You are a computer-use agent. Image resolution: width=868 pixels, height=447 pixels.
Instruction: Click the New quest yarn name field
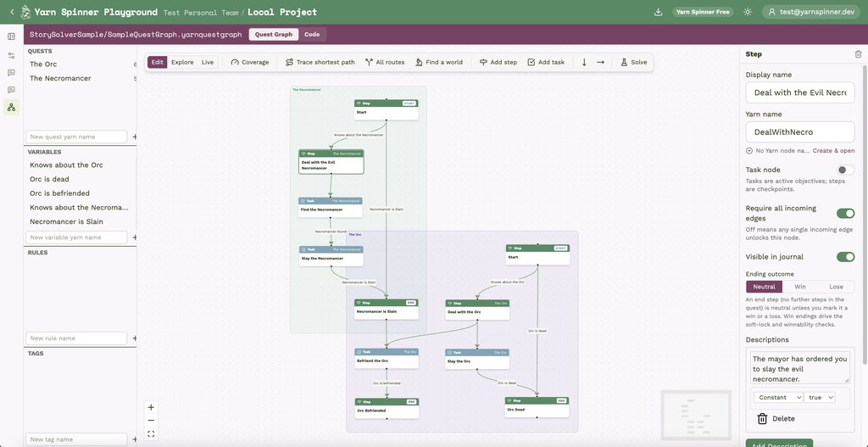(x=76, y=137)
